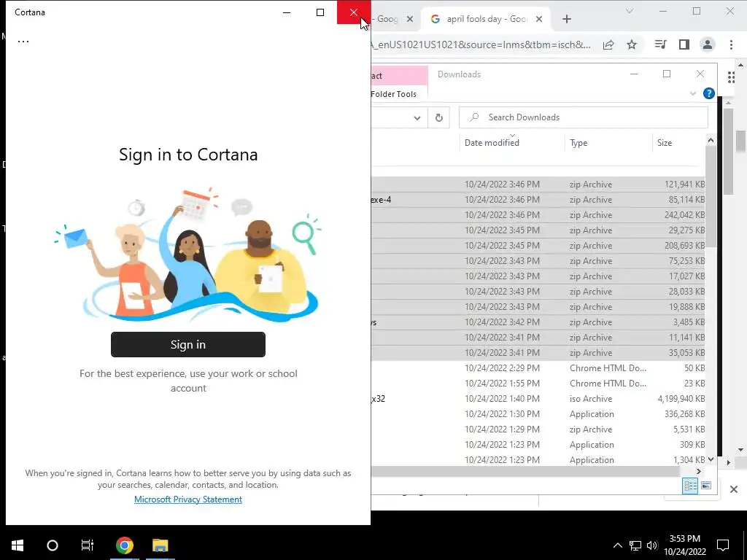
Task: Select the exe-4 zip archive row
Action: 538,200
